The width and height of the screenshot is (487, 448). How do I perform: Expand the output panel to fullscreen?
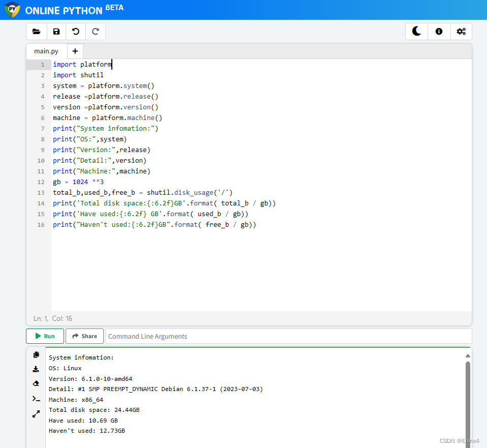coord(36,414)
